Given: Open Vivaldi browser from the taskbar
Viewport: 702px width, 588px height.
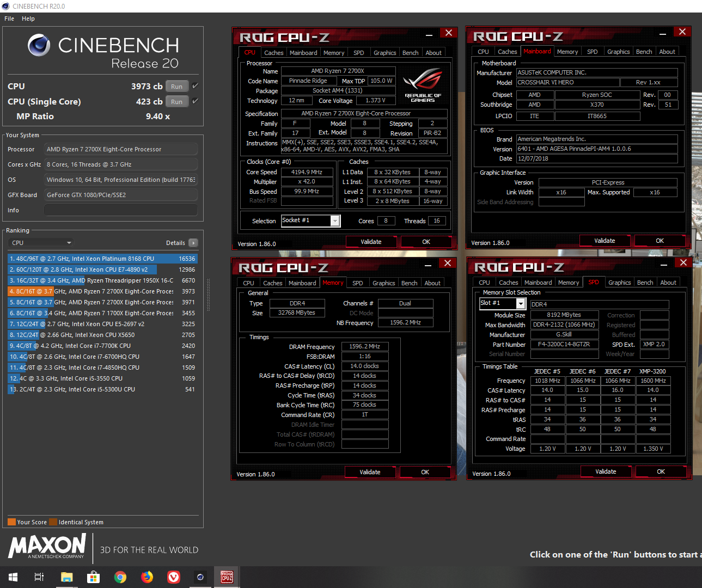Looking at the screenshot, I should tap(174, 577).
